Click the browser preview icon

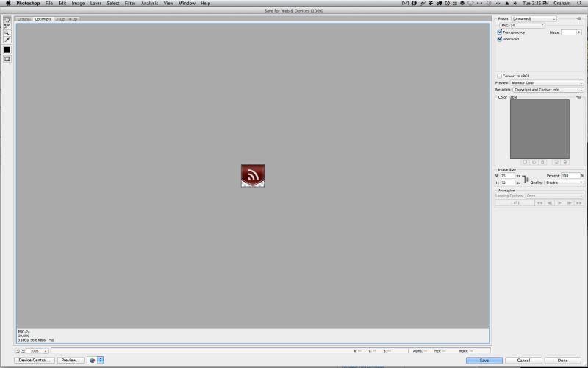click(93, 360)
